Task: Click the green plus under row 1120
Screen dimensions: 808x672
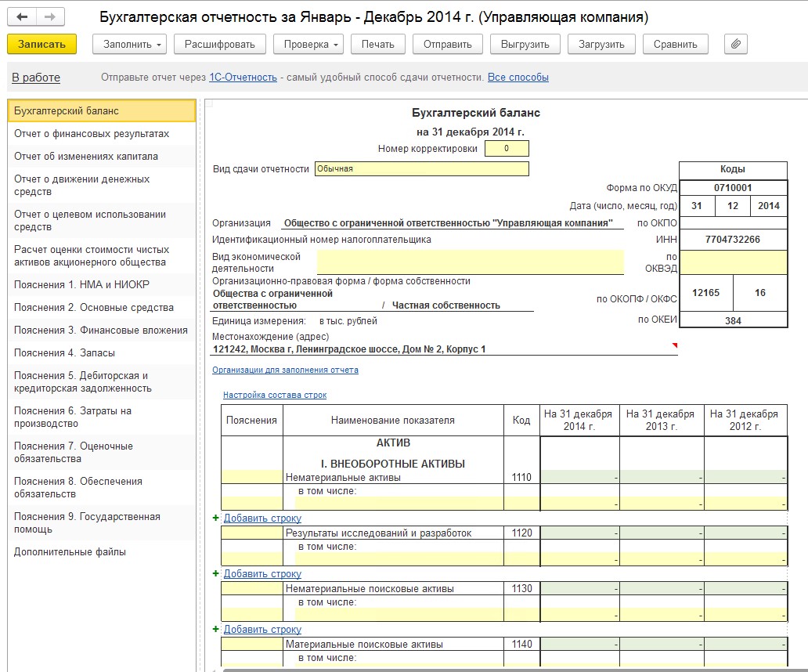Action: pyautogui.click(x=216, y=573)
